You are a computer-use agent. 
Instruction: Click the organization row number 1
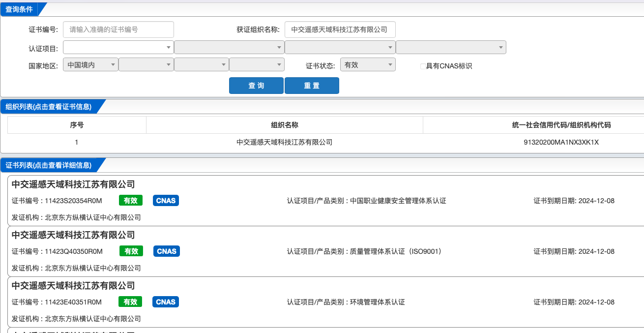[x=77, y=142]
